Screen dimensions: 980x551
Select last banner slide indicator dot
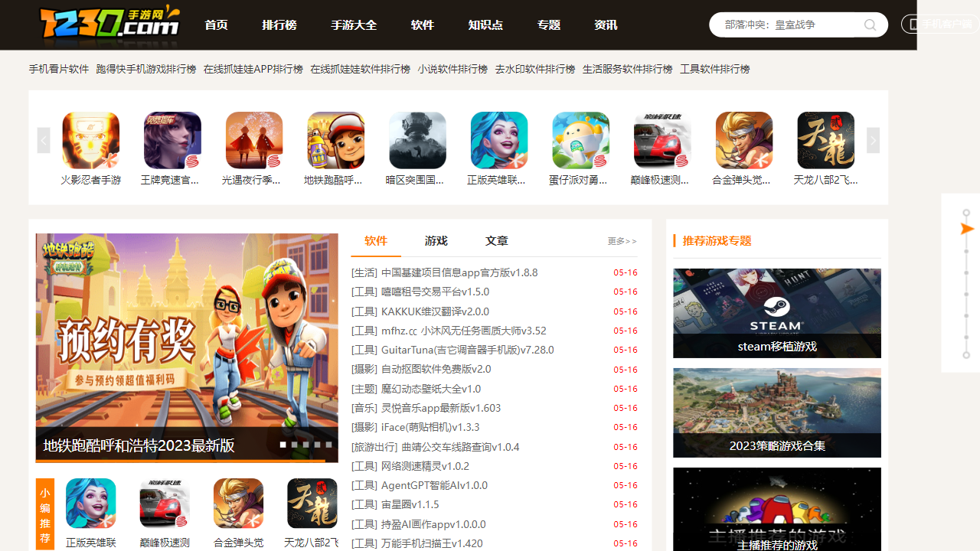[328, 445]
